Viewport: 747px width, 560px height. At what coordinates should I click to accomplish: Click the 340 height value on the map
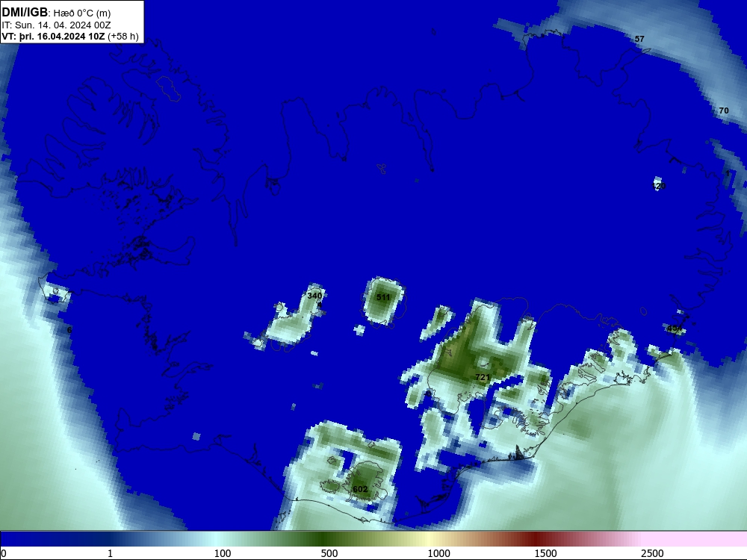tap(314, 296)
